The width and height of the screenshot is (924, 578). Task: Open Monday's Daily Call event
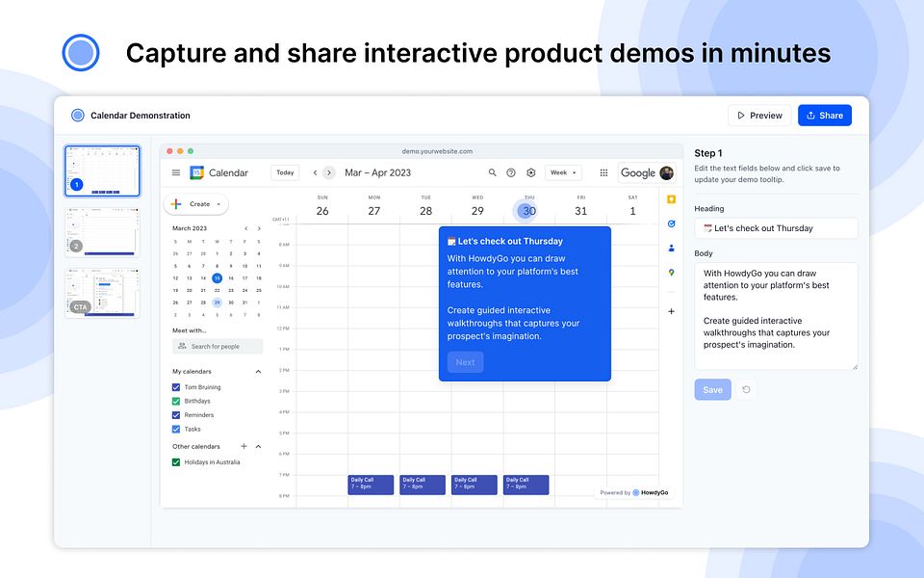click(x=371, y=485)
